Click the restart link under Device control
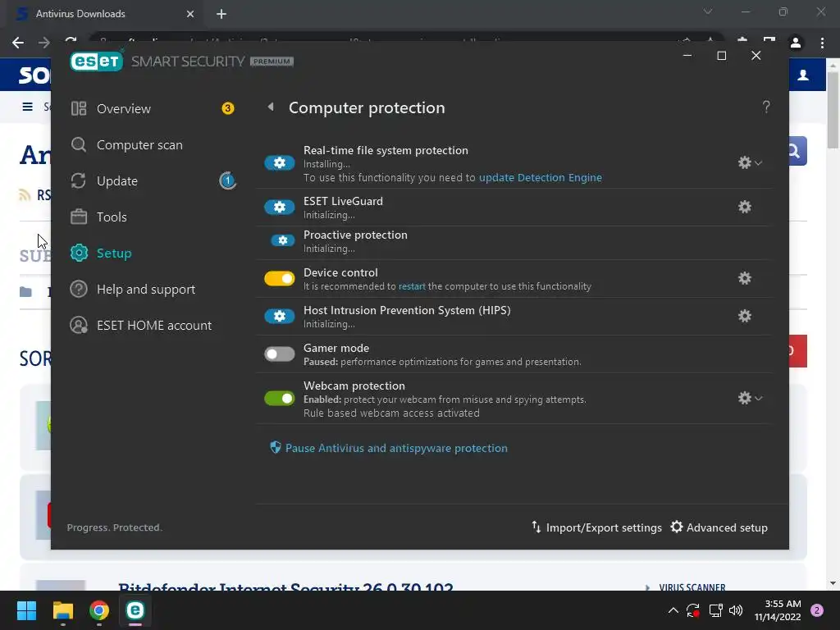The width and height of the screenshot is (840, 630). (x=412, y=286)
